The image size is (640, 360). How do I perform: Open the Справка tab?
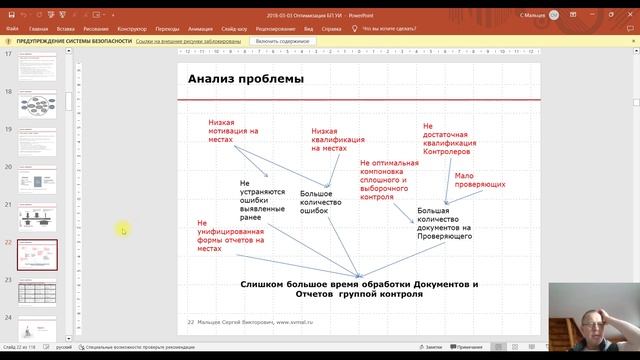point(331,29)
